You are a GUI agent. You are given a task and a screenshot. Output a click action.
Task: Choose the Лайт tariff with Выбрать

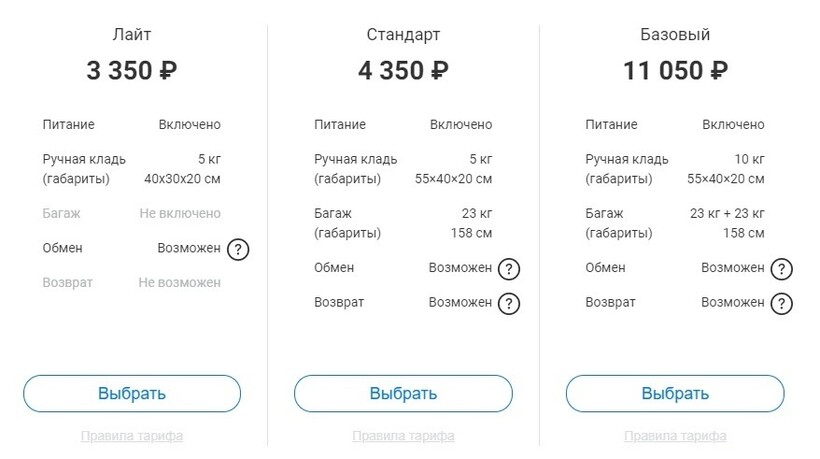132,393
